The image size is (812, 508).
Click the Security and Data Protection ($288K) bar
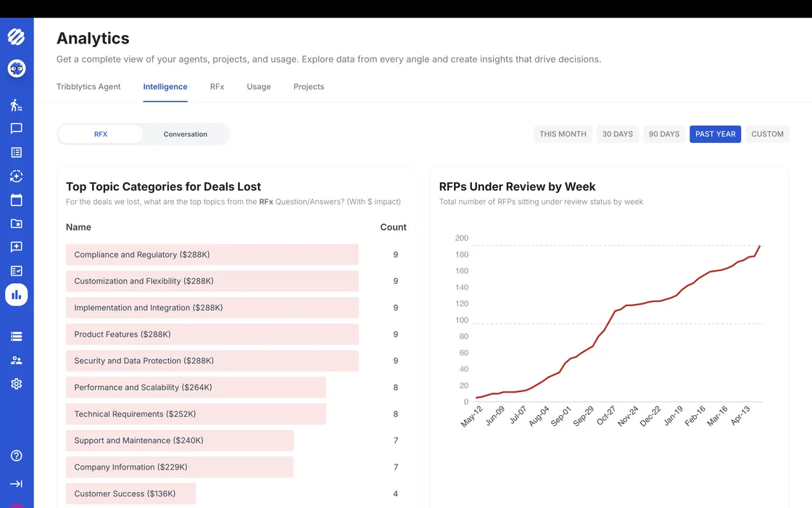[212, 361]
